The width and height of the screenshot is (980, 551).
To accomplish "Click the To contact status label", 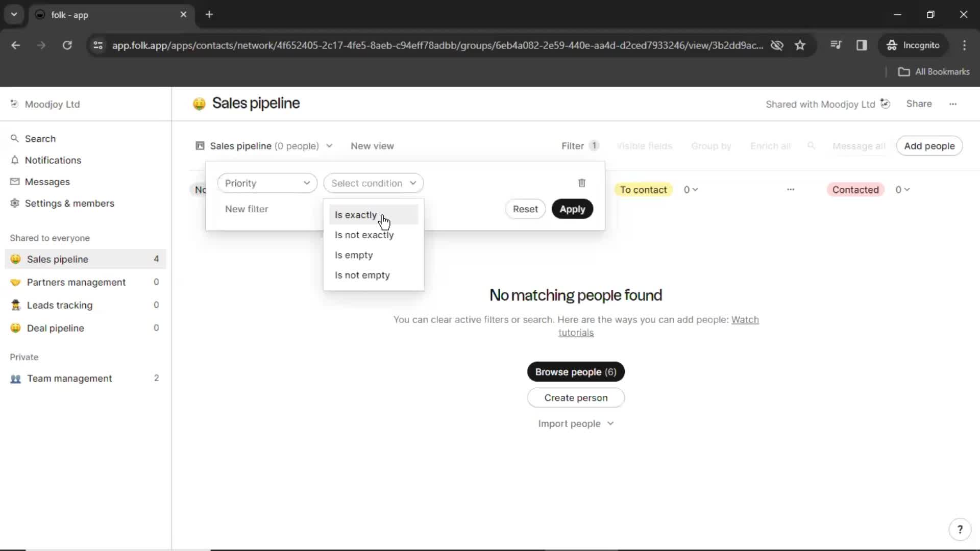I will pos(643,190).
